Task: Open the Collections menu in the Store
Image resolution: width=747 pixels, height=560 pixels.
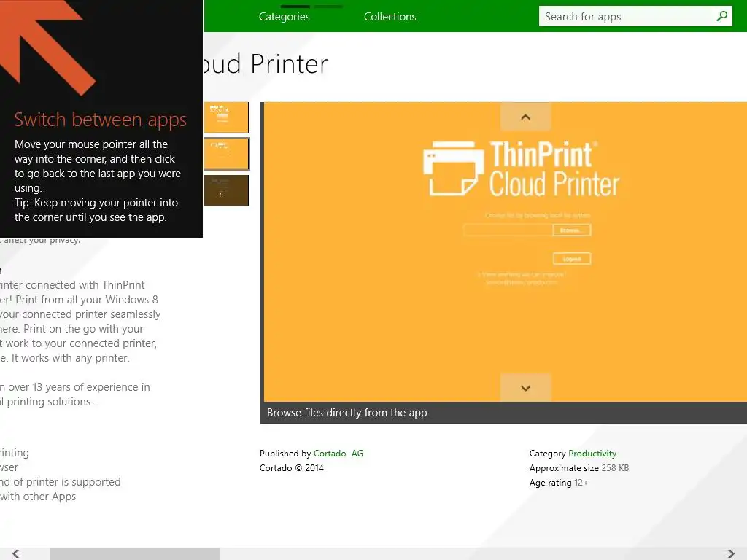Action: (390, 17)
